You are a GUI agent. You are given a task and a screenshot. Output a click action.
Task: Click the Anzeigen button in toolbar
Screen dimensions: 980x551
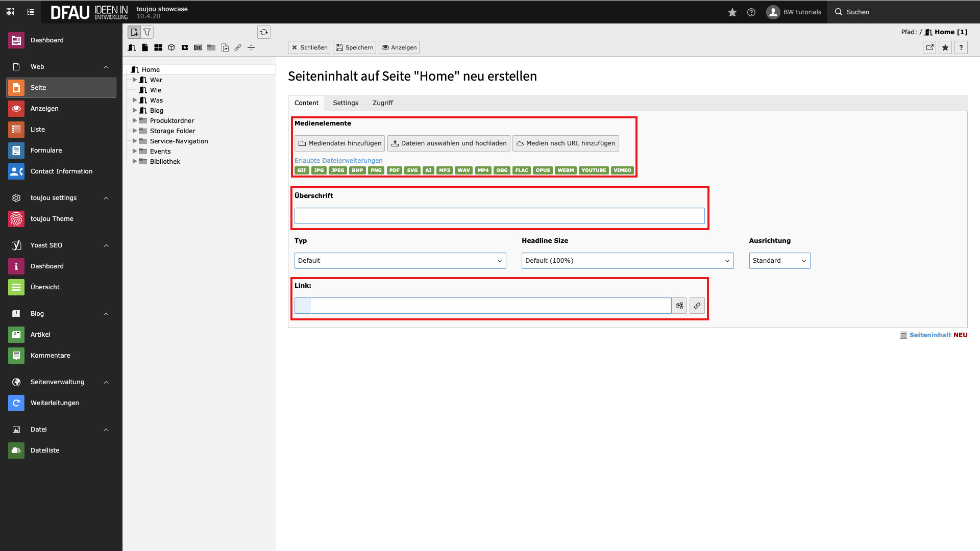click(x=399, y=47)
